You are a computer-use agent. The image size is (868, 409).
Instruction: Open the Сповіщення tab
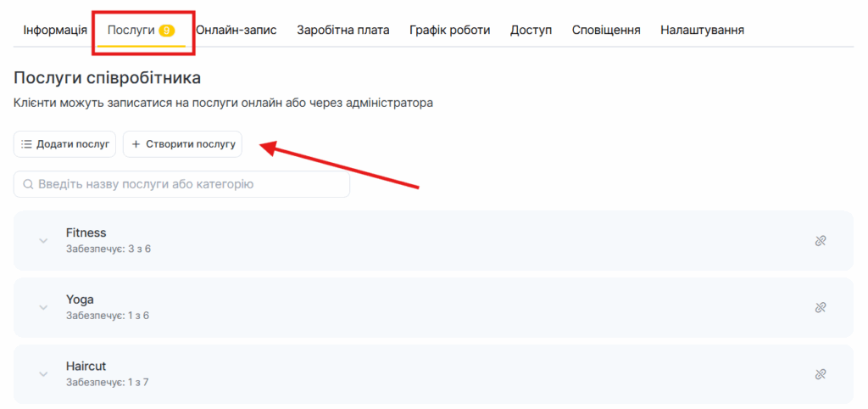point(605,30)
